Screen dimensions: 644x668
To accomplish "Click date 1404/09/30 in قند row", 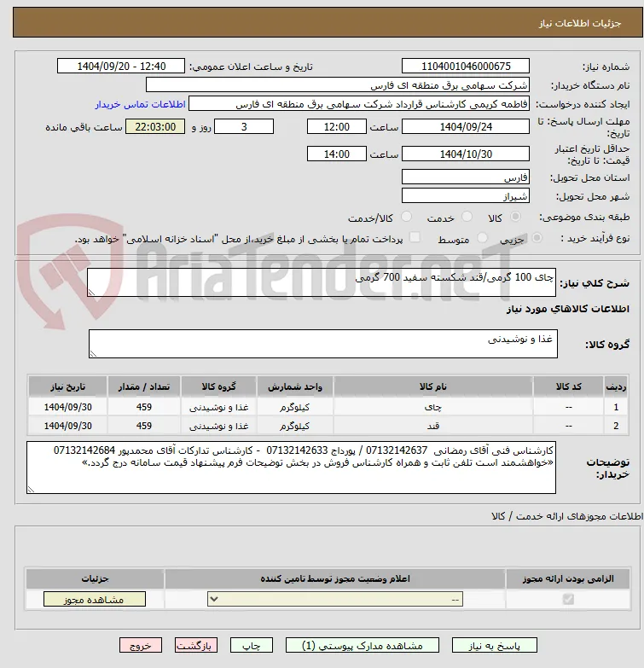I will 67,426.
